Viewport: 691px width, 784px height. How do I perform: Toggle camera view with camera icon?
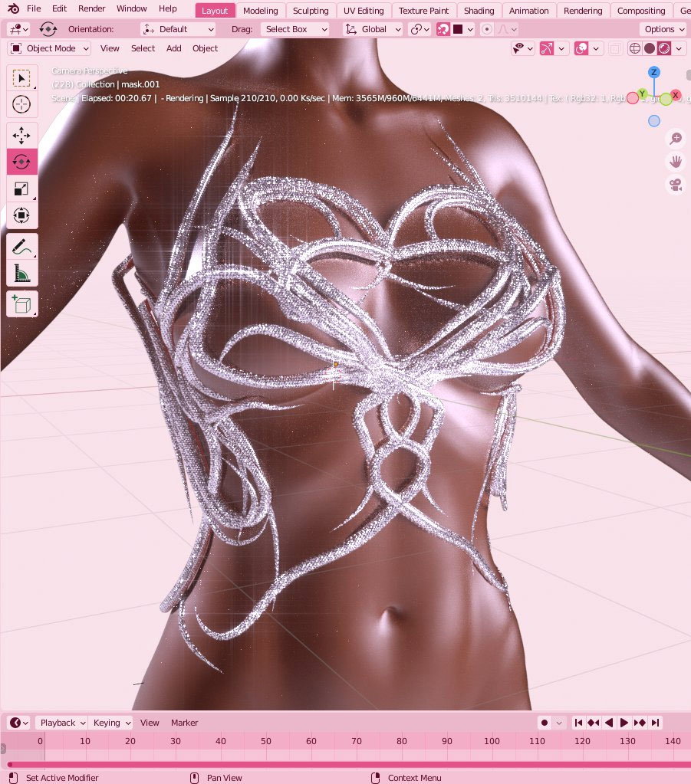point(676,185)
